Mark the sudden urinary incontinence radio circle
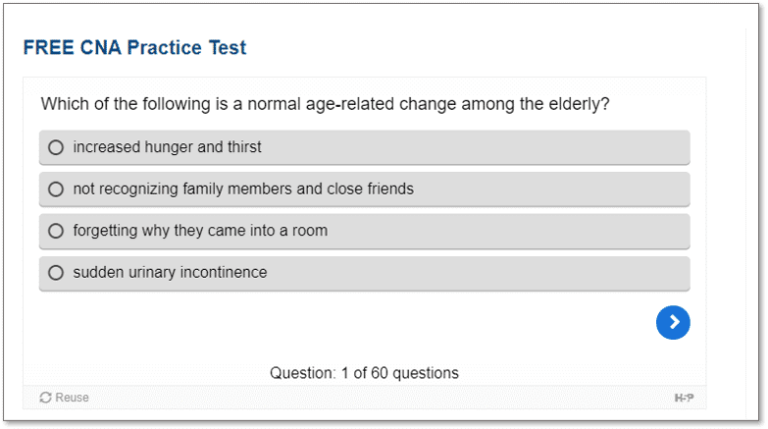The image size is (768, 429). 56,272
